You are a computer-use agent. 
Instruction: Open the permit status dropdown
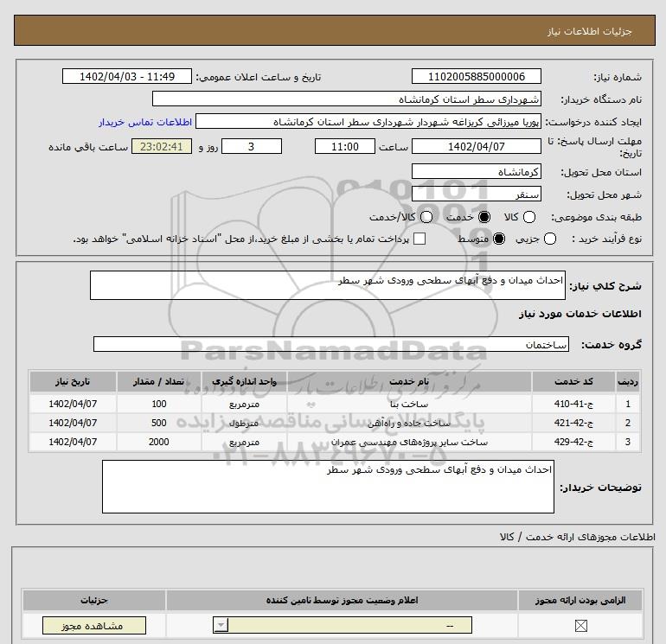click(343, 625)
